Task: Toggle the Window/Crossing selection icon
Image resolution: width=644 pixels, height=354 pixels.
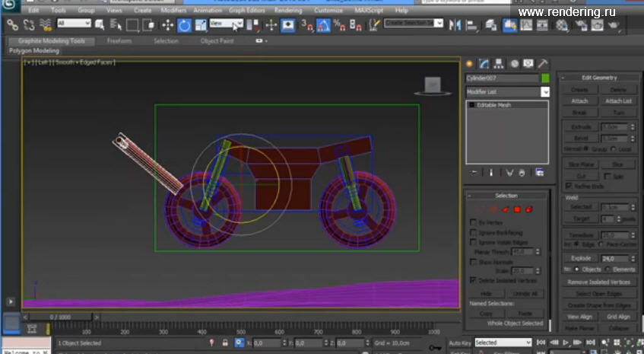Action: coord(149,25)
